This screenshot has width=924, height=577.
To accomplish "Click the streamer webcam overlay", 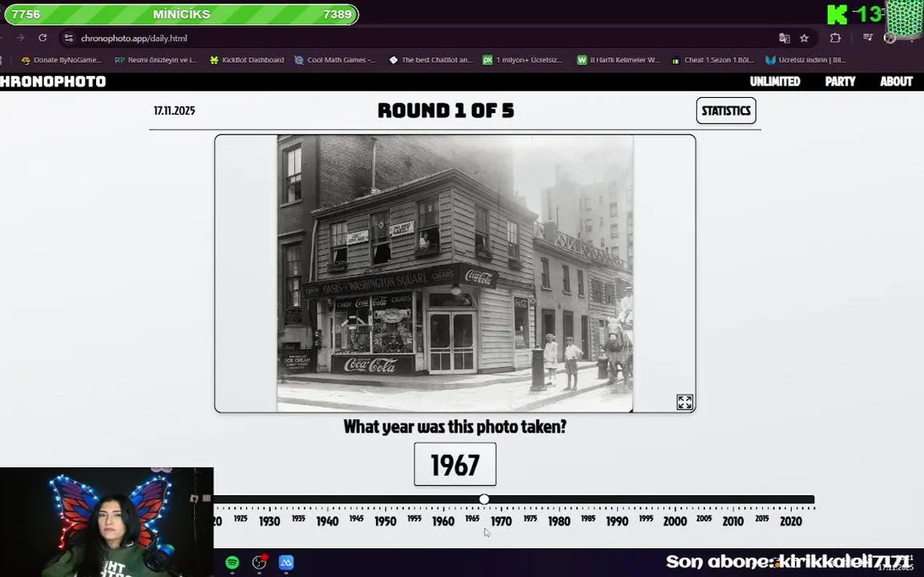I will 107,523.
